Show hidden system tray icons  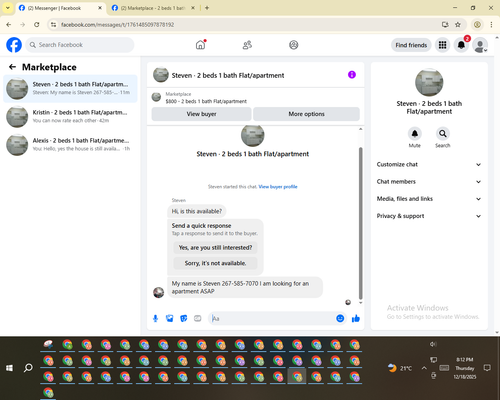click(x=424, y=368)
